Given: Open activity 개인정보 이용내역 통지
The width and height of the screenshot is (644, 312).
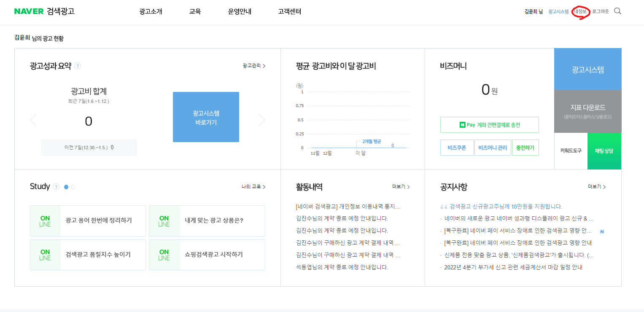Looking at the screenshot, I should [x=348, y=207].
